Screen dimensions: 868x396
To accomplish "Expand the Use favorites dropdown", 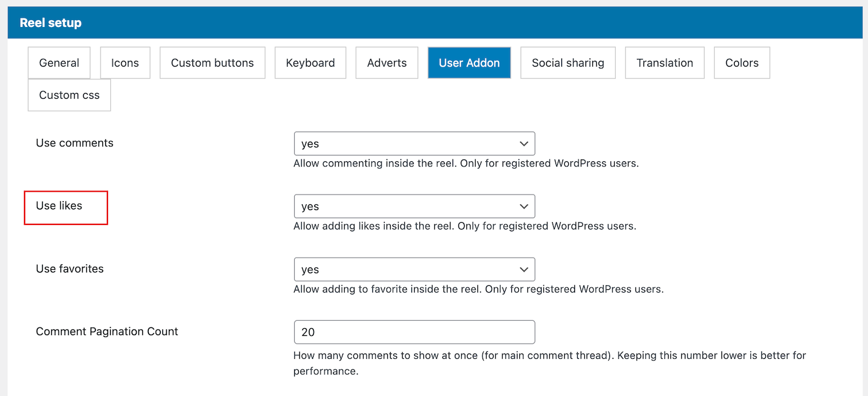I will pyautogui.click(x=414, y=270).
